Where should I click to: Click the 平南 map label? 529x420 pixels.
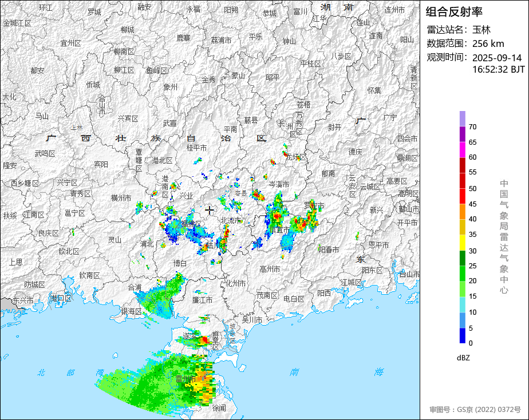tap(230, 129)
